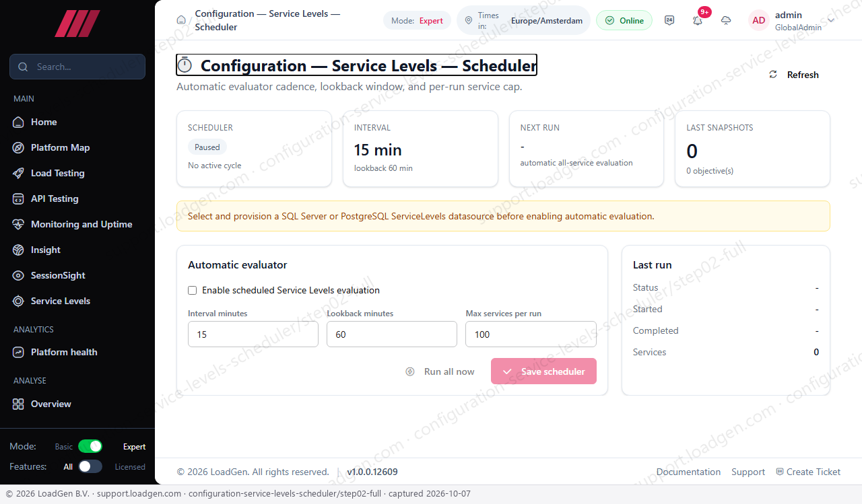This screenshot has height=504, width=862.
Task: Click Create Ticket link
Action: (x=808, y=472)
